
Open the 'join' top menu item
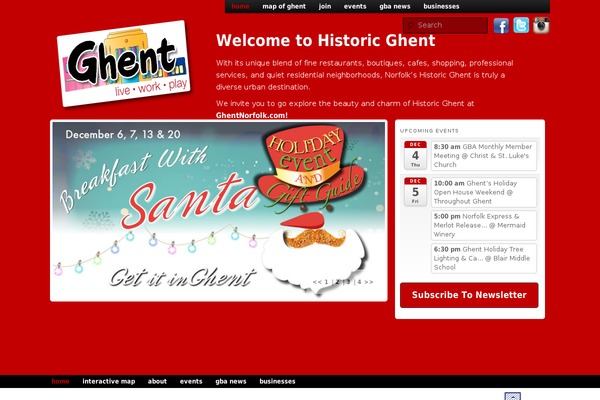tap(325, 6)
